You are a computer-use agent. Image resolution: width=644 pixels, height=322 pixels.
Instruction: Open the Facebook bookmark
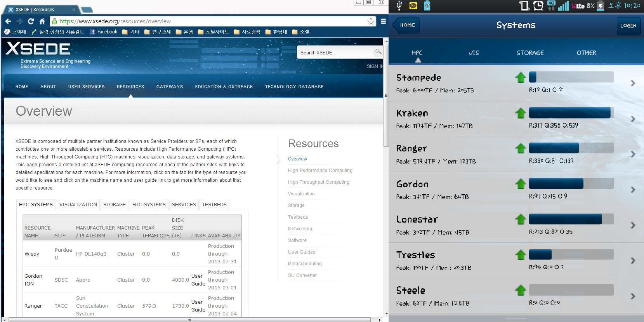pyautogui.click(x=103, y=32)
